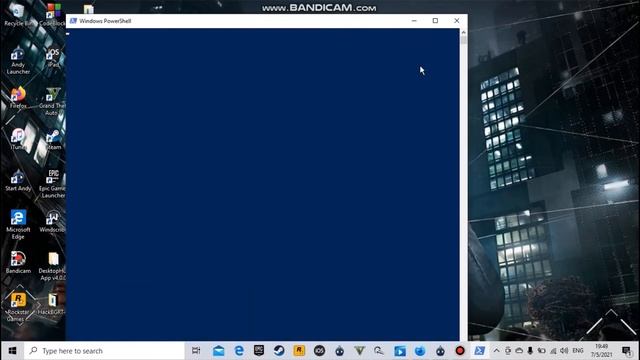Launch Start Andy desktop shortcut
The image size is (640, 360).
pyautogui.click(x=18, y=180)
